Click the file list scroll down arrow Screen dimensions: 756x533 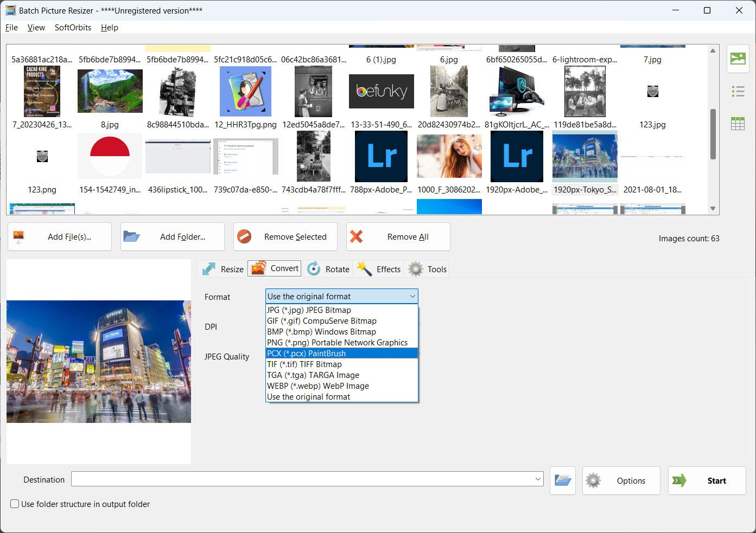pos(713,208)
